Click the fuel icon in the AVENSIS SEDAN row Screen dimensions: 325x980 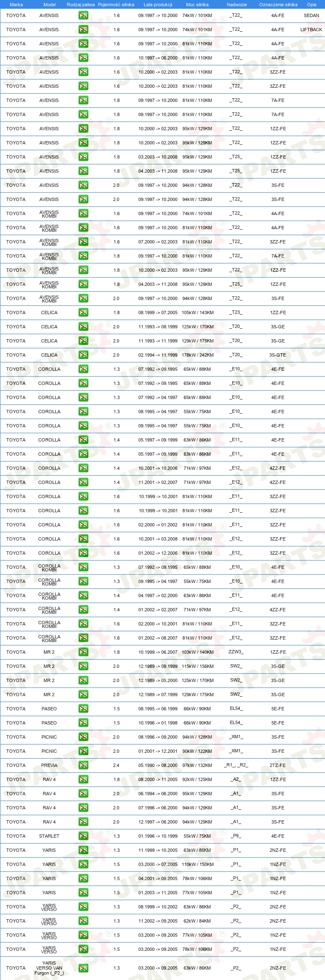coord(83,15)
